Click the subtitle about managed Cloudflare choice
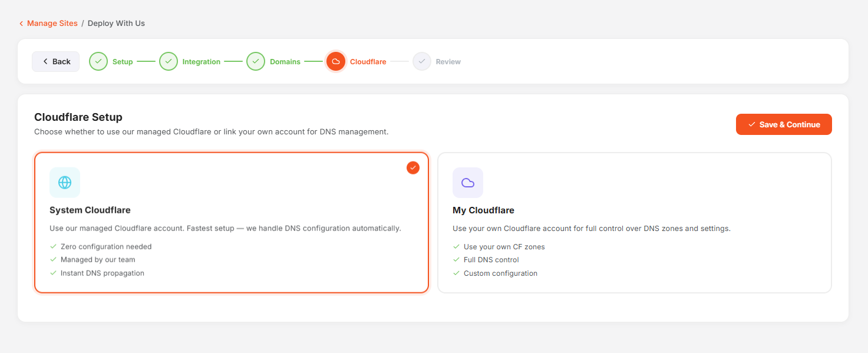The width and height of the screenshot is (868, 353). [212, 131]
